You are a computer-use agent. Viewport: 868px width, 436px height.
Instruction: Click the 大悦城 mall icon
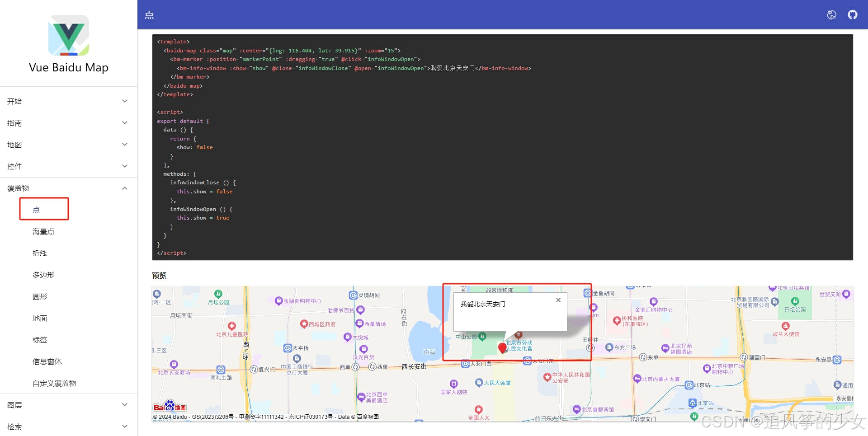pyautogui.click(x=347, y=337)
